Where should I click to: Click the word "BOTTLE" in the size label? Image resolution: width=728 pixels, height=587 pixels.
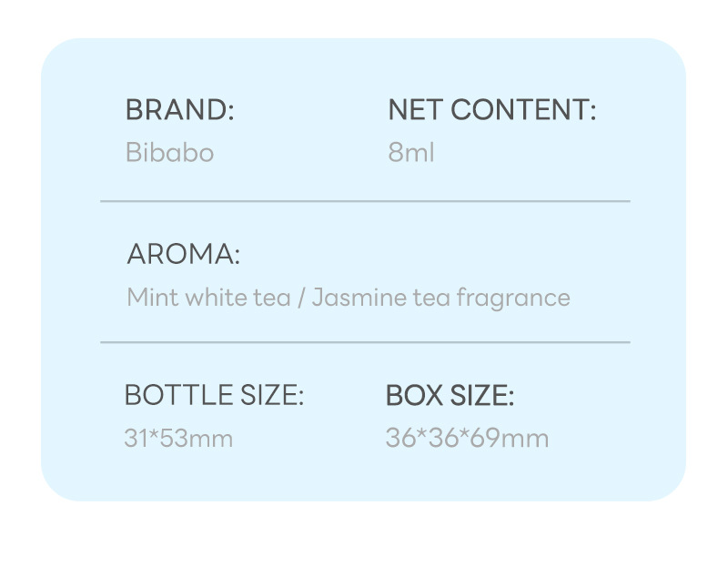coord(178,396)
